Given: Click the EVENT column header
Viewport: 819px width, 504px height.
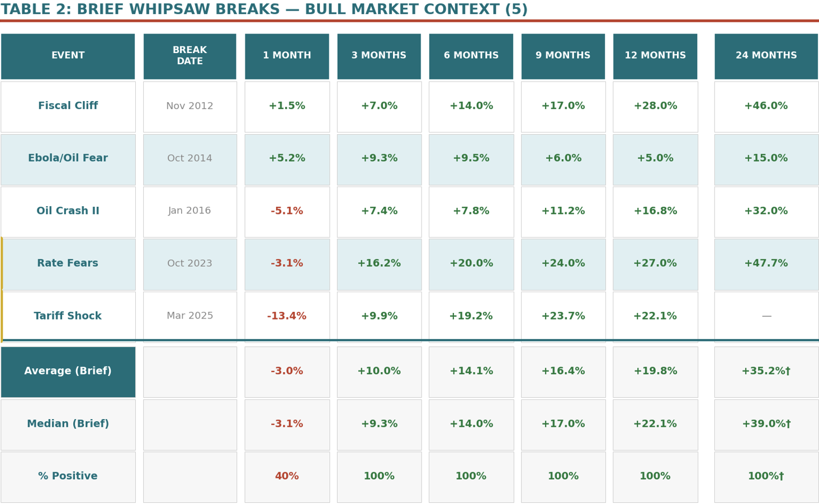Looking at the screenshot, I should [68, 56].
